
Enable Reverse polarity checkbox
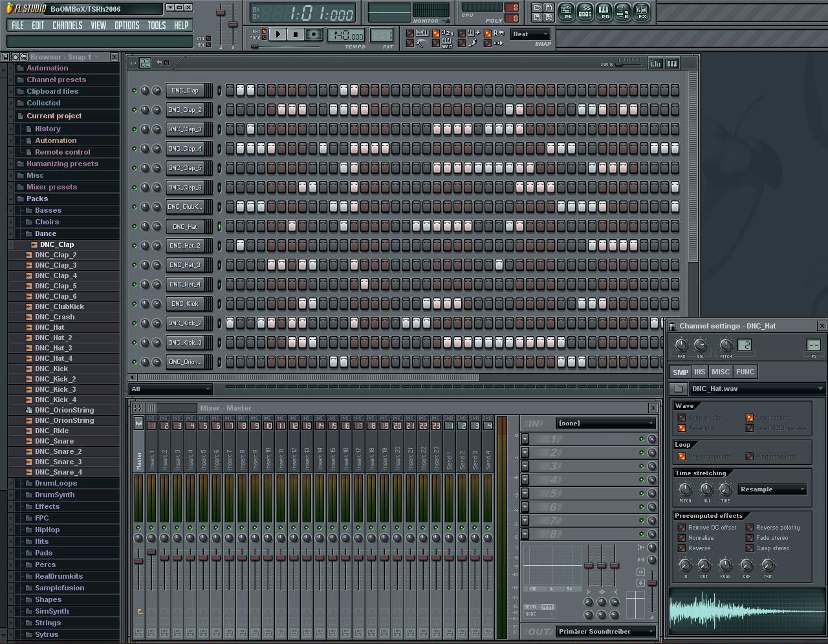(x=750, y=528)
